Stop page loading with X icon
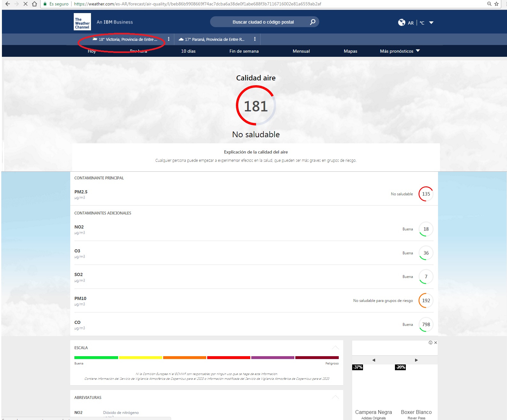 (26, 4)
